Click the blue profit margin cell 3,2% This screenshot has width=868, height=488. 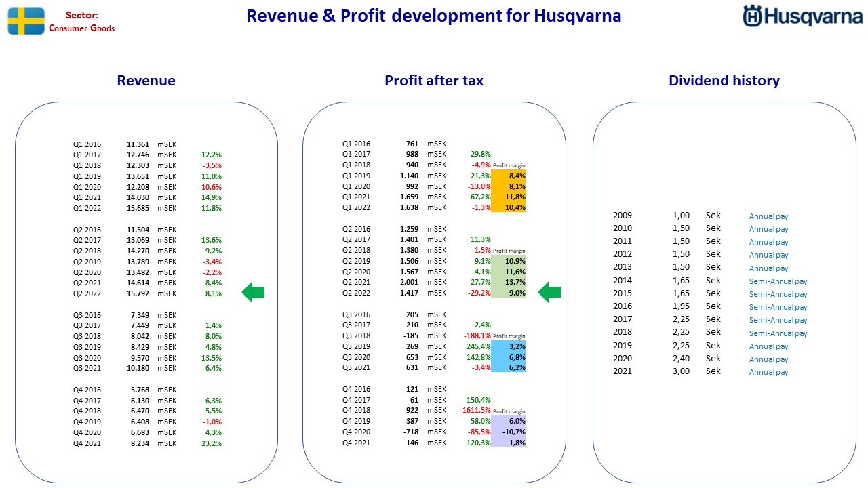pyautogui.click(x=509, y=346)
